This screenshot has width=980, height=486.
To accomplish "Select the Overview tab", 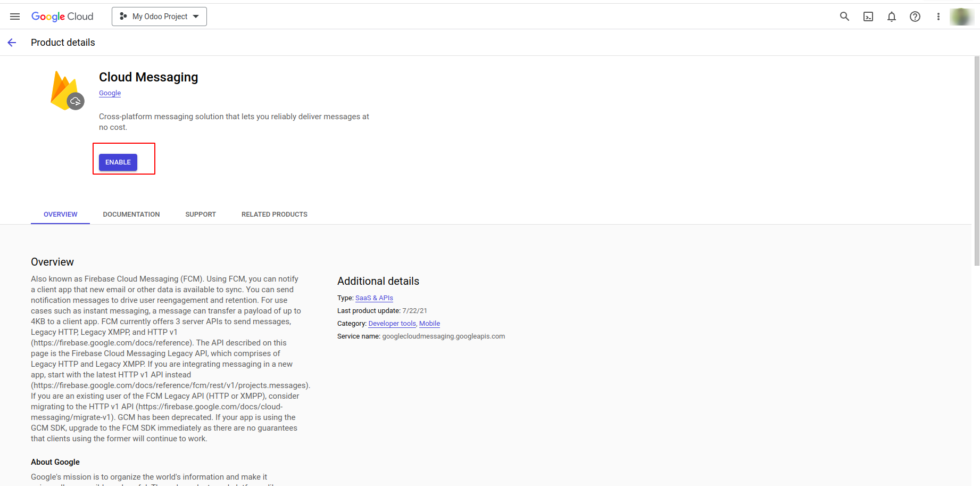I will coord(61,215).
